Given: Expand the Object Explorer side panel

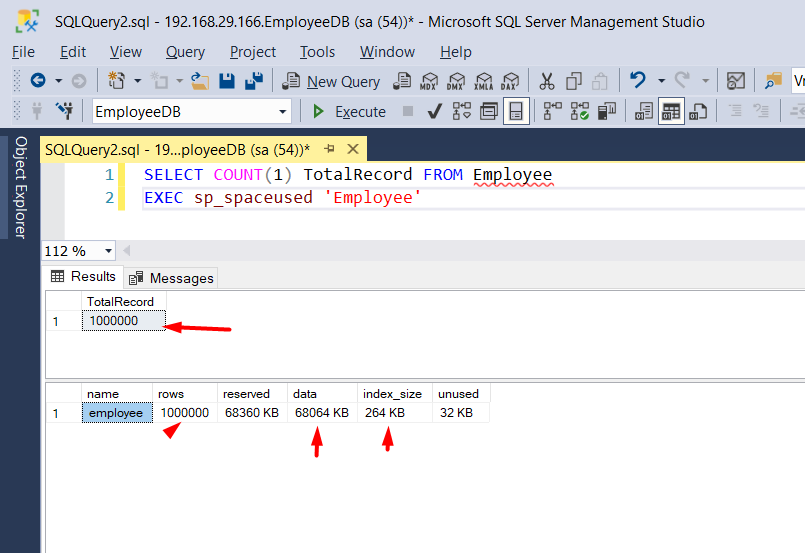Looking at the screenshot, I should tap(20, 187).
